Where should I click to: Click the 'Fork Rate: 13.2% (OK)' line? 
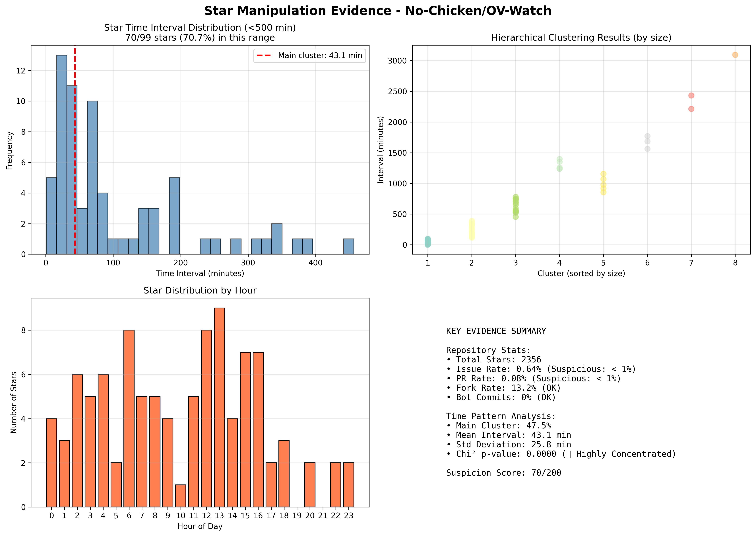click(504, 388)
